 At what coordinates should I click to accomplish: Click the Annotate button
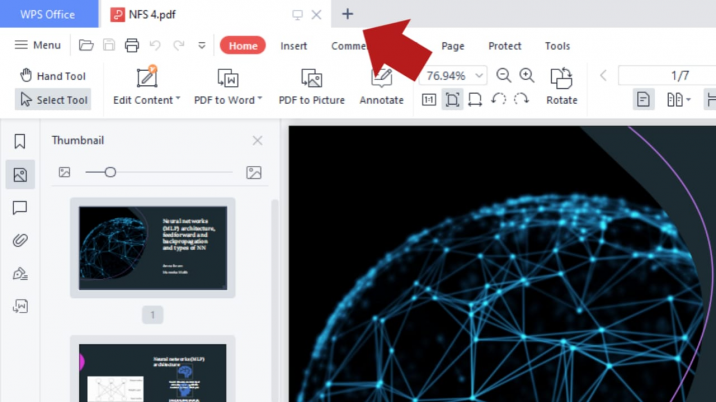[382, 86]
